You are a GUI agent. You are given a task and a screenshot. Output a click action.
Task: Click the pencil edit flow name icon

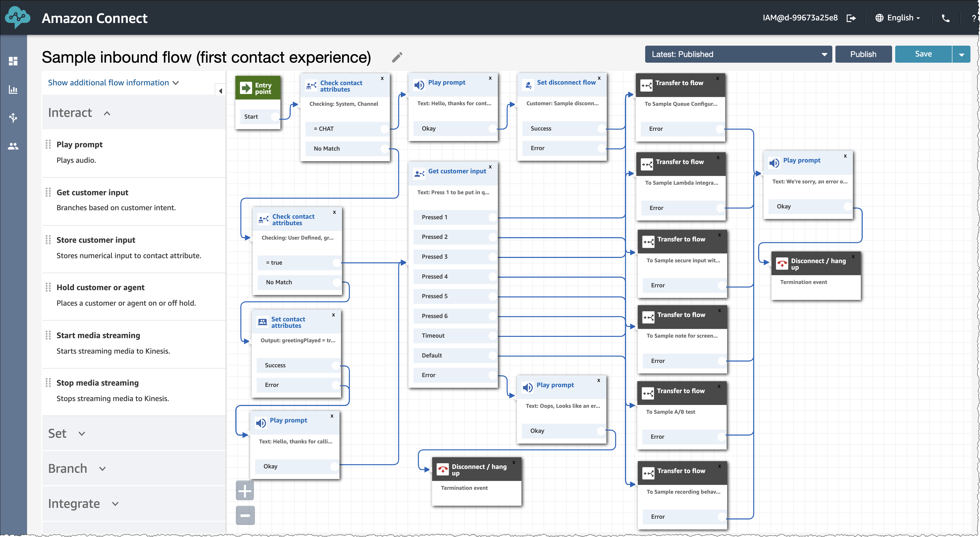click(x=397, y=58)
